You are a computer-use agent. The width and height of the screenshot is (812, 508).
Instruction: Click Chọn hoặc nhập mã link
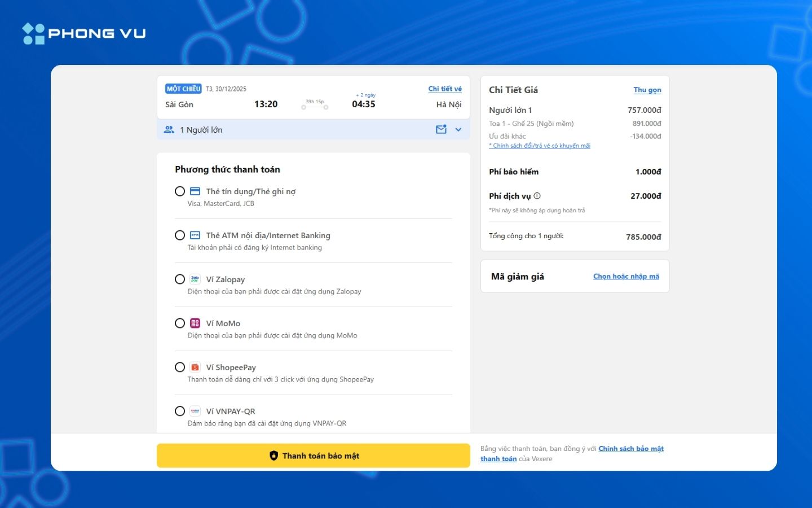[626, 277]
